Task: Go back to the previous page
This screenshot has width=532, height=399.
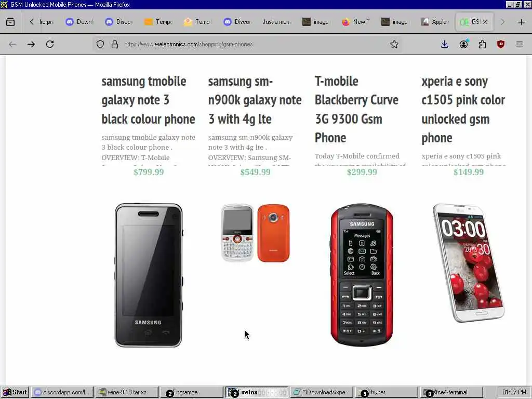Action: (x=12, y=44)
